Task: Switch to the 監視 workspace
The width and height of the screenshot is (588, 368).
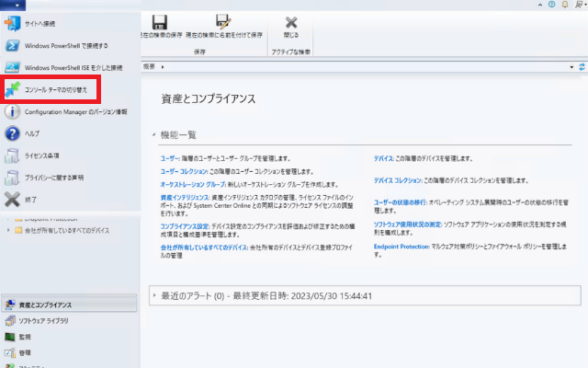Action: coord(25,337)
